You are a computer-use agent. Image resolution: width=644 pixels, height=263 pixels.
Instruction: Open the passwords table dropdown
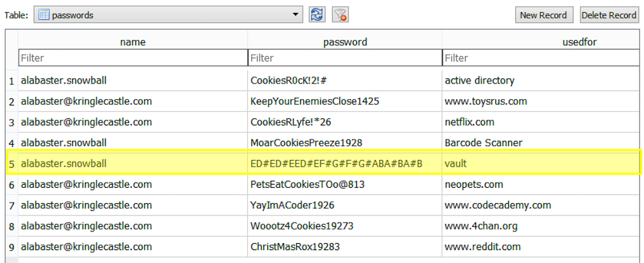pos(168,15)
